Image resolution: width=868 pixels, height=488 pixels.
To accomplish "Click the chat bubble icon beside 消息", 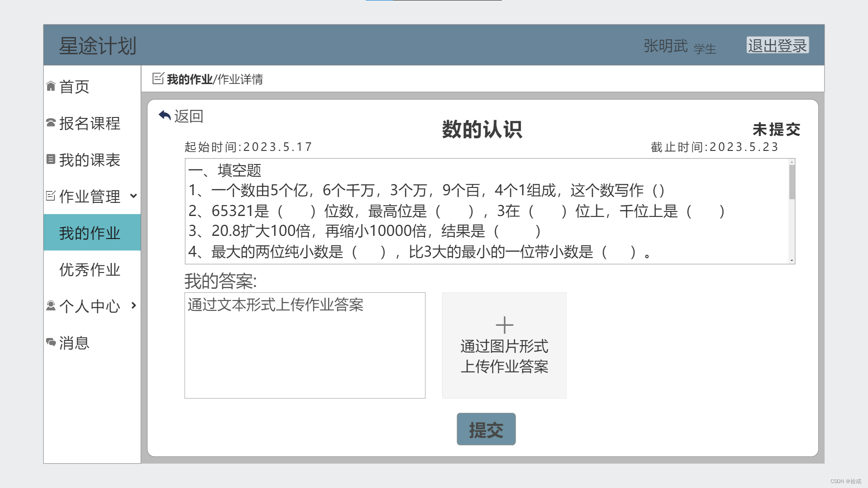I will point(51,342).
